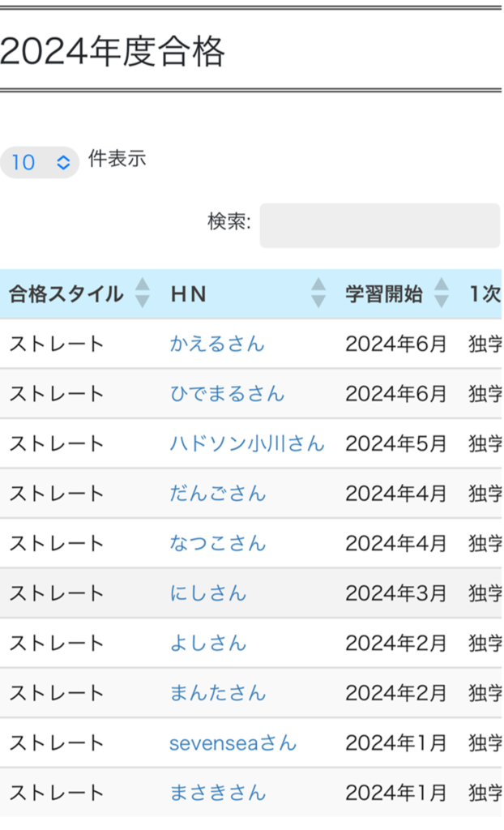The image size is (504, 830).
Task: Open だんごさん profile link
Action: point(217,494)
